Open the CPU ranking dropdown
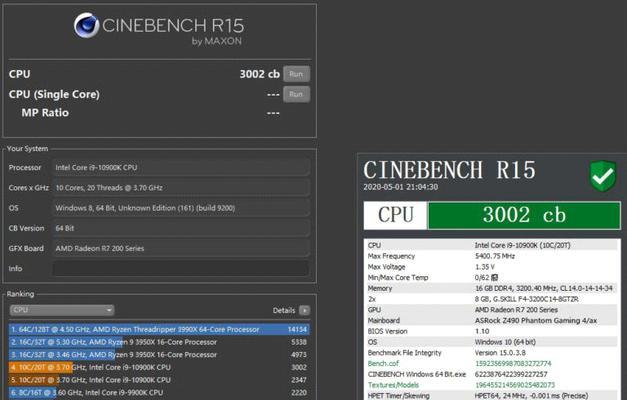The width and height of the screenshot is (627, 400). coord(62,310)
